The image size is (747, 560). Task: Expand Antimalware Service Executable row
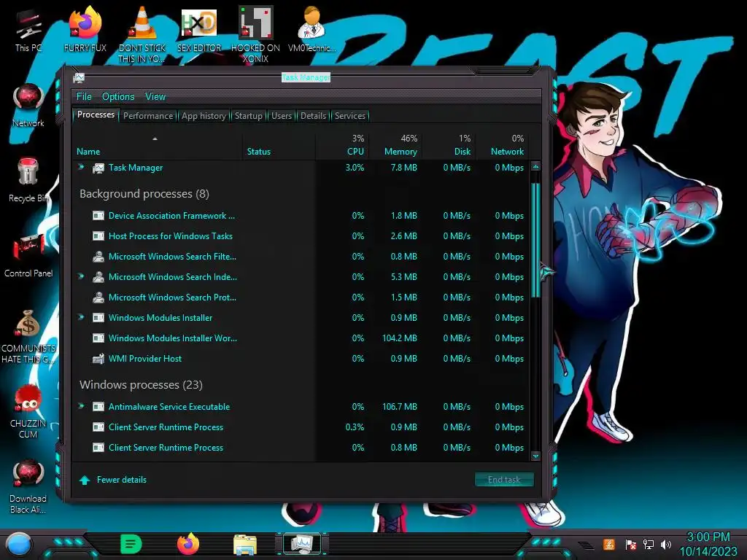tap(81, 406)
